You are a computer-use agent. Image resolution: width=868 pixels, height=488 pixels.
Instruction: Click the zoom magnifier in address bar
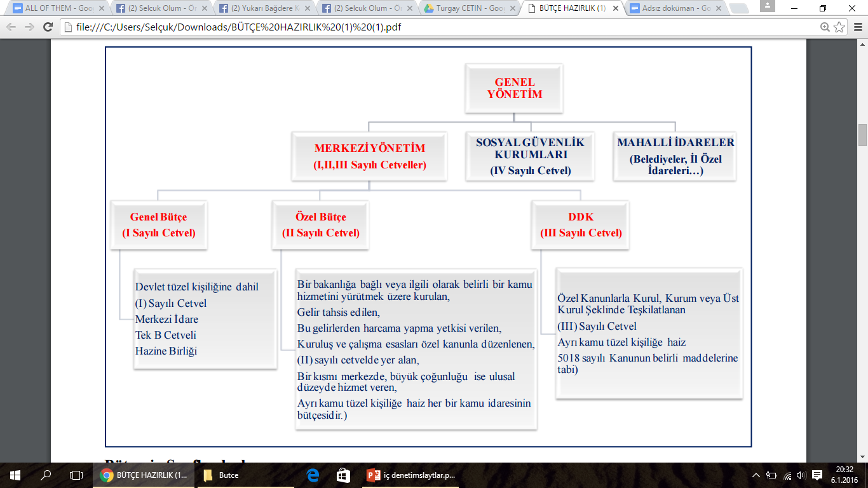pos(825,27)
